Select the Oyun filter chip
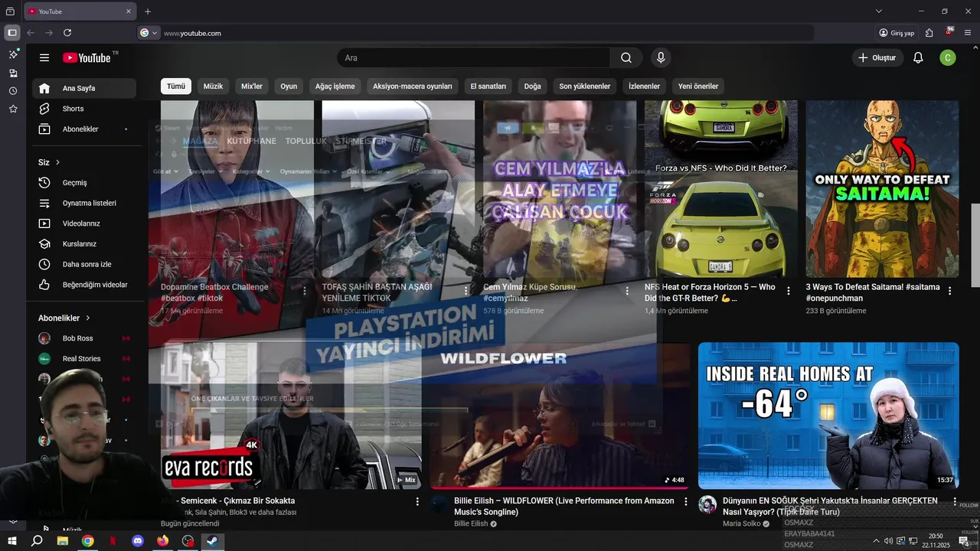Viewport: 980px width, 551px height. [x=289, y=86]
